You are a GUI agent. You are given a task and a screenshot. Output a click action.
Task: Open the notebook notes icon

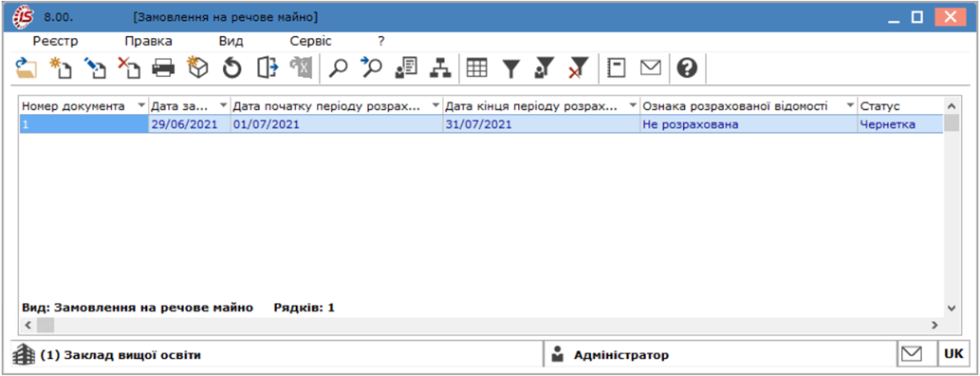[617, 67]
